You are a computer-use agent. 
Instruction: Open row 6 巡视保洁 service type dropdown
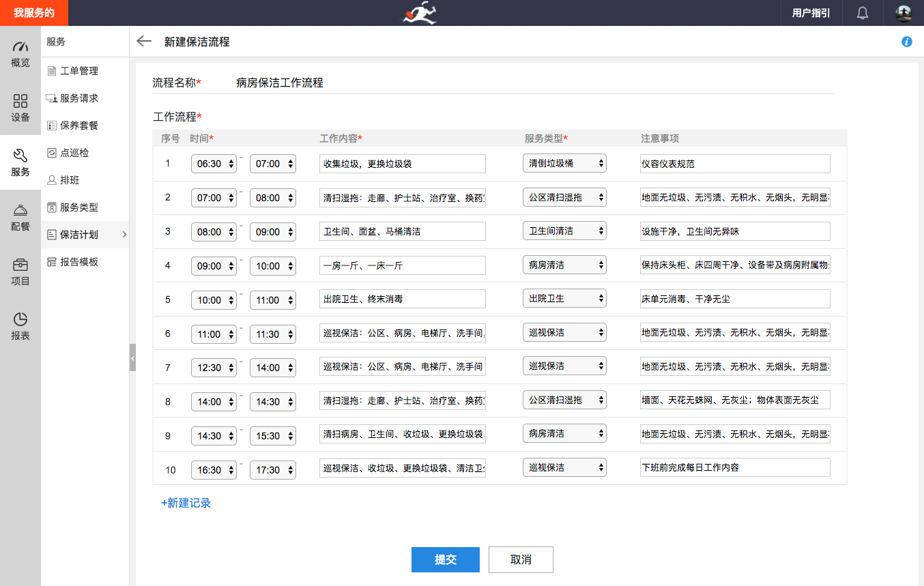pyautogui.click(x=564, y=332)
